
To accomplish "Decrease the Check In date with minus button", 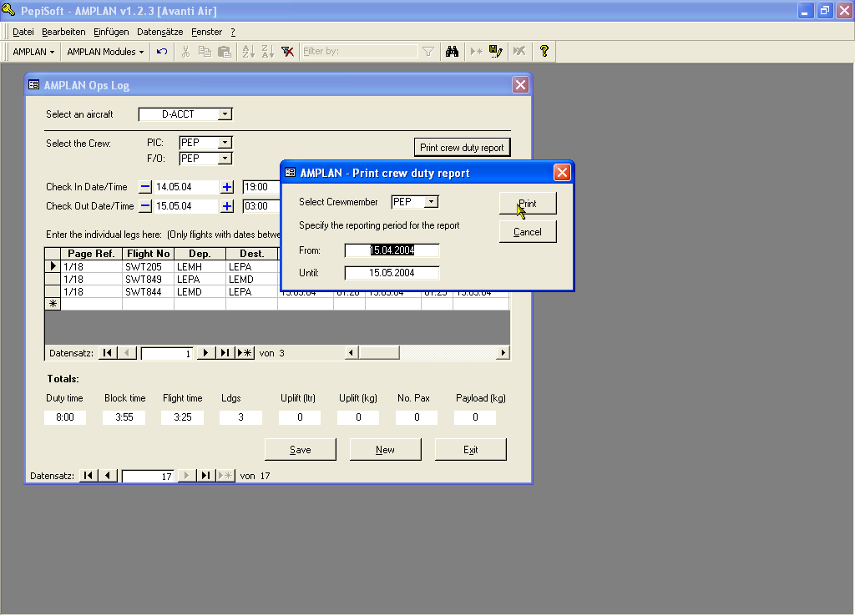I will (x=145, y=187).
